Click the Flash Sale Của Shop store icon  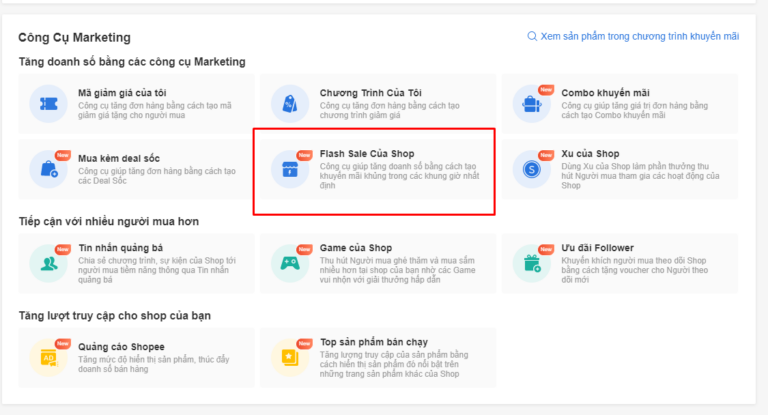point(290,169)
